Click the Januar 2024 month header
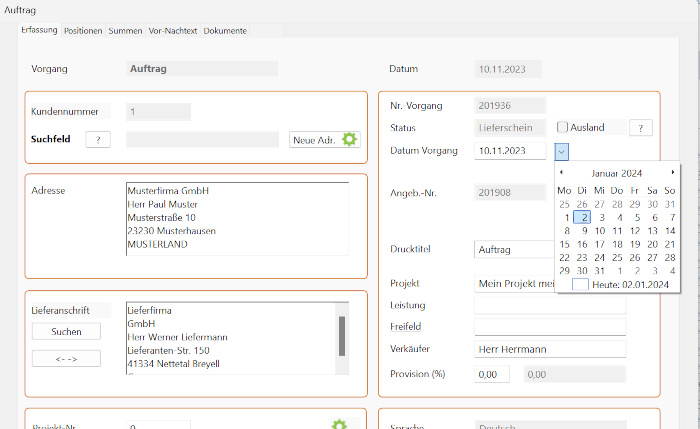700x429 pixels. pos(616,173)
